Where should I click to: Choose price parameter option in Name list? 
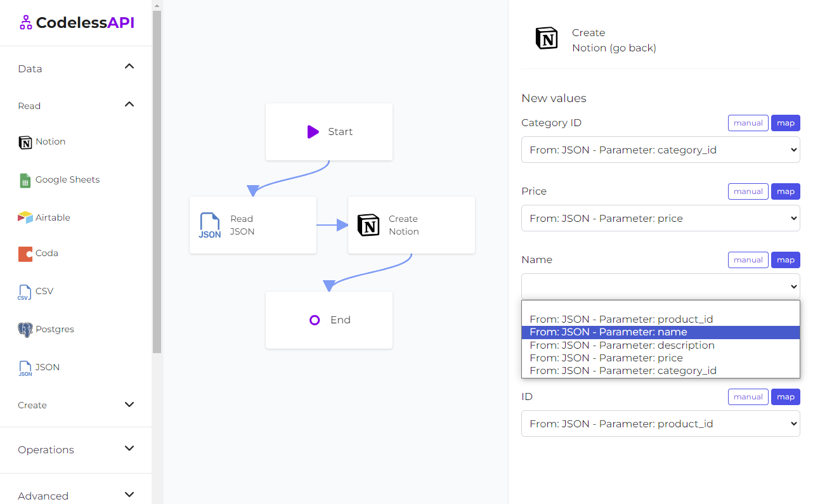coord(661,358)
